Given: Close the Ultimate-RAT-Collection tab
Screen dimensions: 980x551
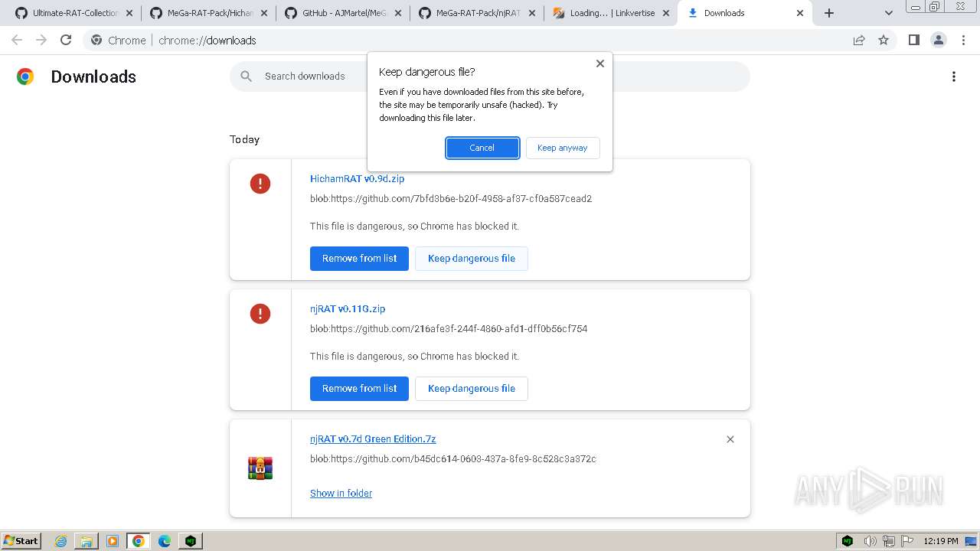Looking at the screenshot, I should tap(129, 13).
